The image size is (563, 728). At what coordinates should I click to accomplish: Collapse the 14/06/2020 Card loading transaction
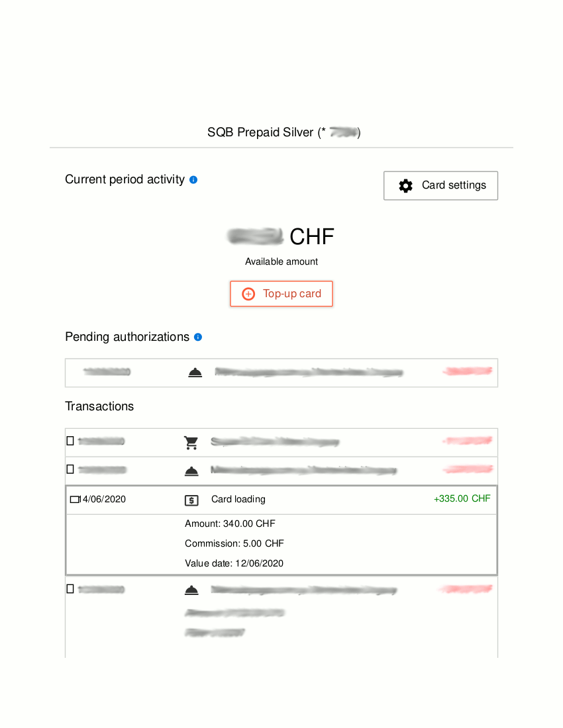coord(74,500)
